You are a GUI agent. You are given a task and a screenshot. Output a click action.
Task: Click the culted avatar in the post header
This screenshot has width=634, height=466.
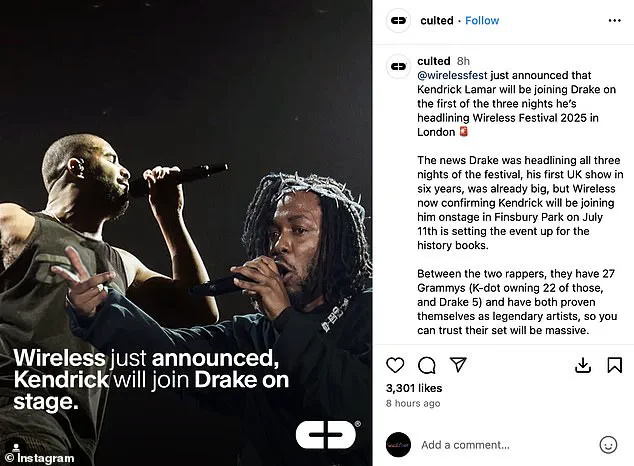399,20
